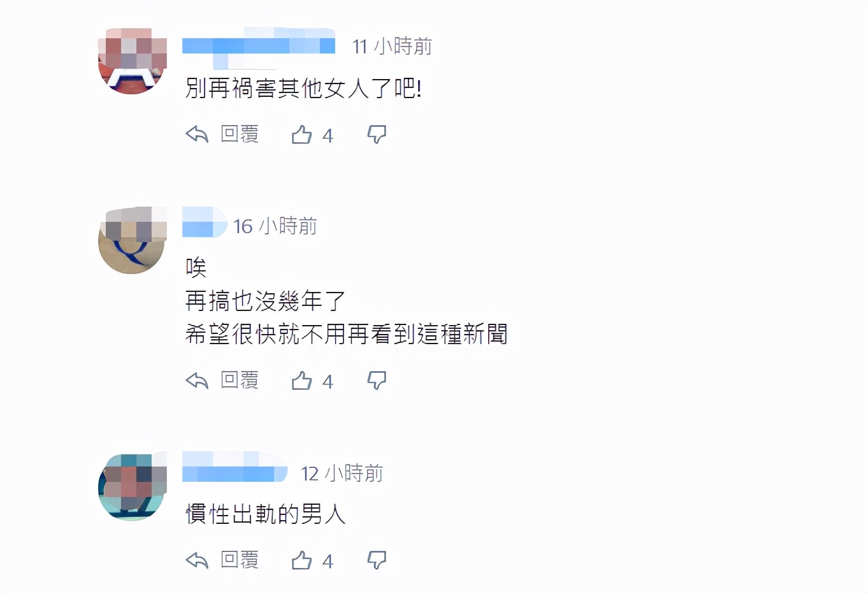Click reply arrow on the 別再禍害 comment
This screenshot has height=594, width=868.
coord(197,134)
